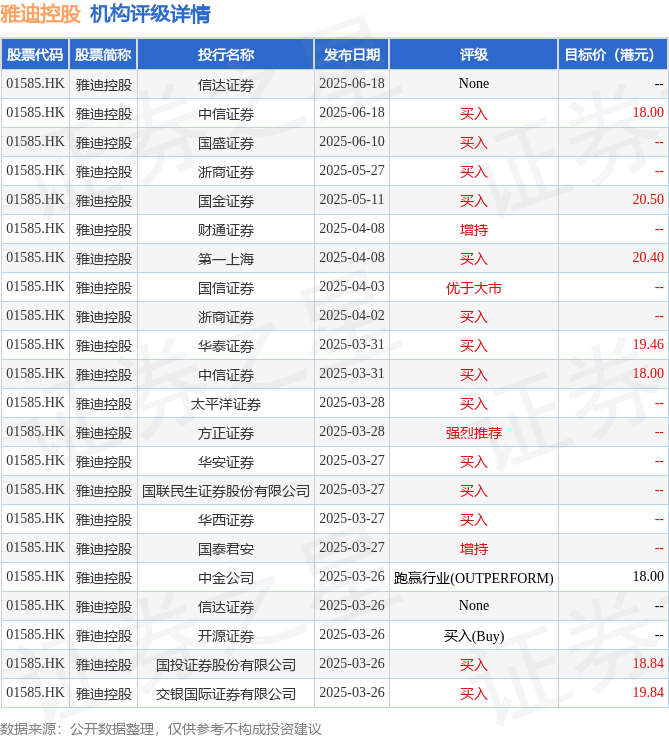Select the 交银国际证券有限公司 cell

tap(226, 693)
